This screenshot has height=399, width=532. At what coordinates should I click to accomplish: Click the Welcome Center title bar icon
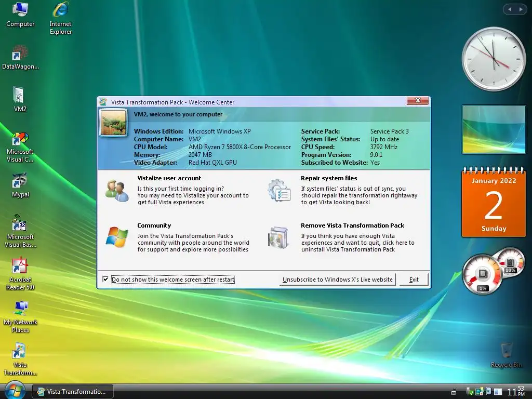coord(103,102)
